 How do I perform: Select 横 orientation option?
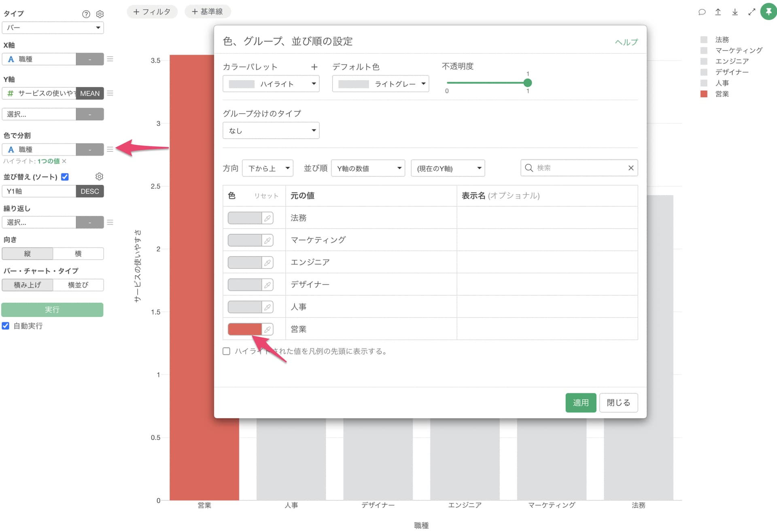pos(78,254)
